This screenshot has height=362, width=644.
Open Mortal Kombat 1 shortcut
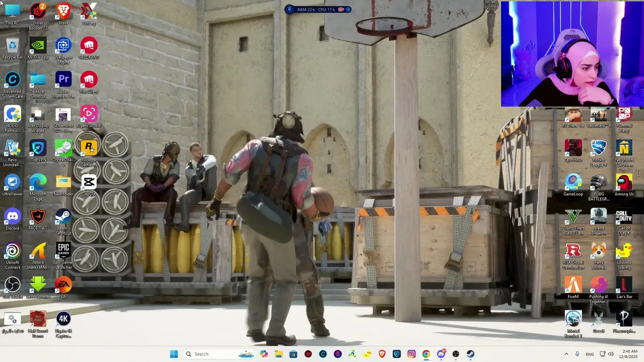point(573,324)
